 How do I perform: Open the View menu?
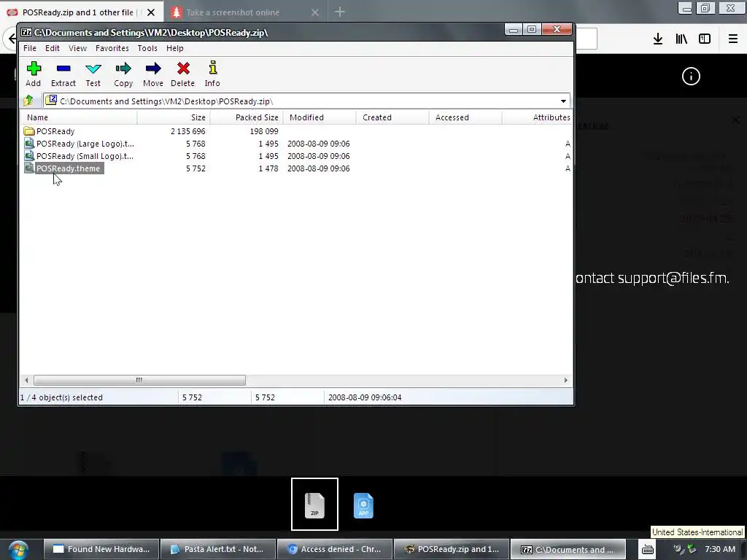[x=77, y=48]
